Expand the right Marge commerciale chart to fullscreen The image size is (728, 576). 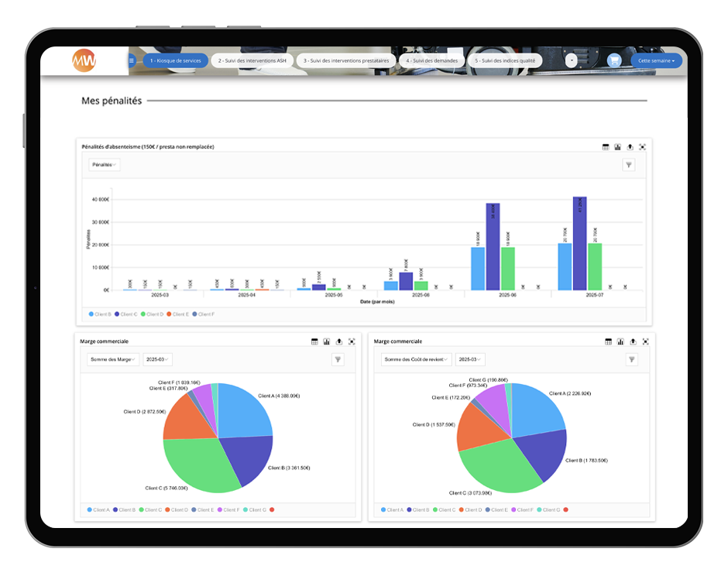[x=645, y=341]
